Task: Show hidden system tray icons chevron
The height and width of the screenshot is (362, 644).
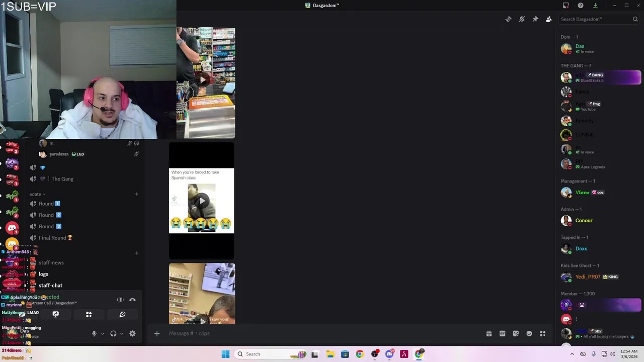Action: [572, 354]
